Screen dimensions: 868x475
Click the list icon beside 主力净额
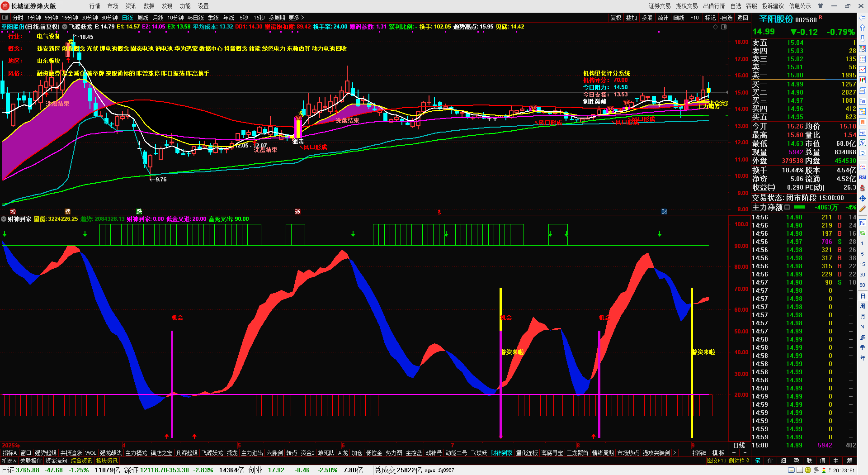pyautogui.click(x=787, y=207)
